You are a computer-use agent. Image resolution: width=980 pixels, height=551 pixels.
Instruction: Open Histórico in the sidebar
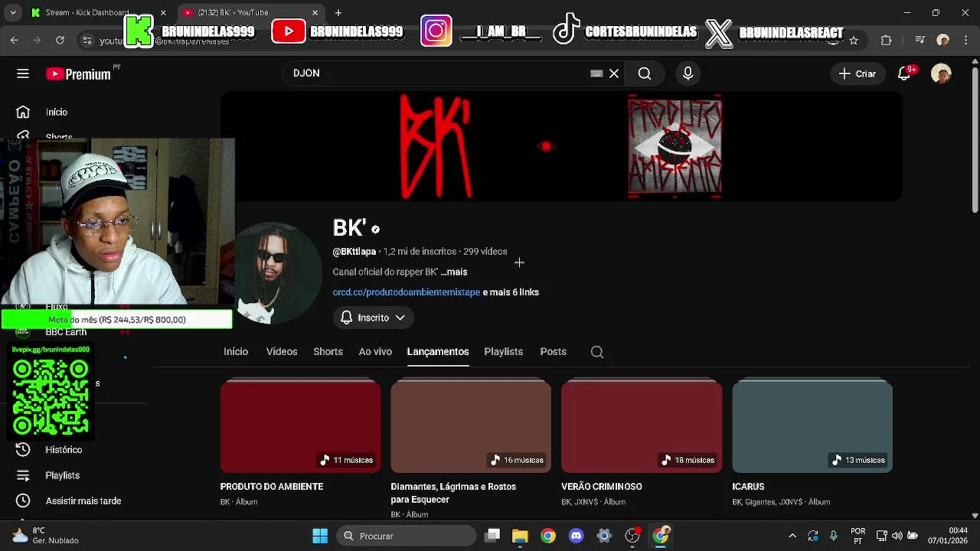(x=63, y=450)
